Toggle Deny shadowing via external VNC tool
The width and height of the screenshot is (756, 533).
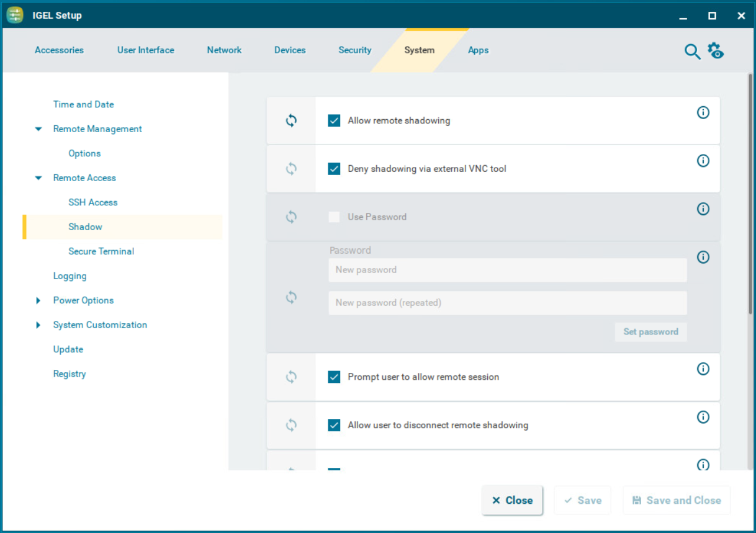coord(334,169)
